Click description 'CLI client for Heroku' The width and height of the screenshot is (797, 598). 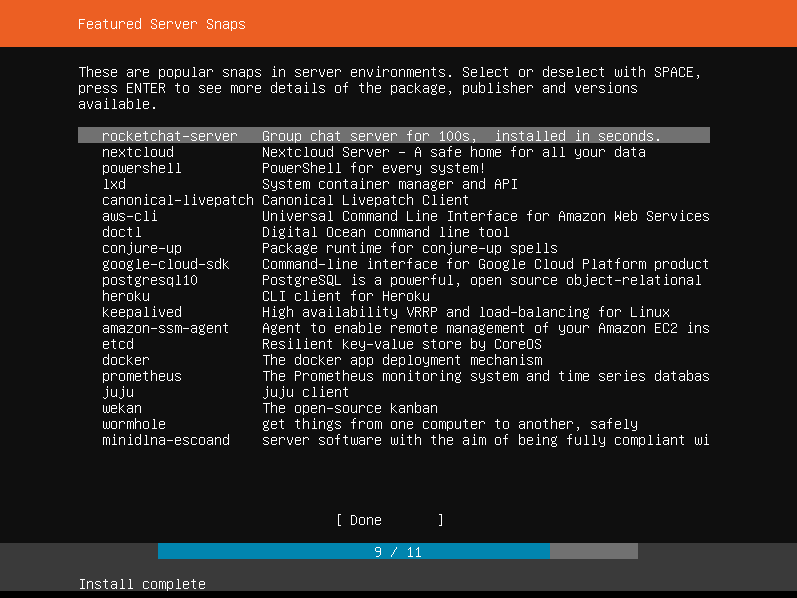click(x=346, y=296)
